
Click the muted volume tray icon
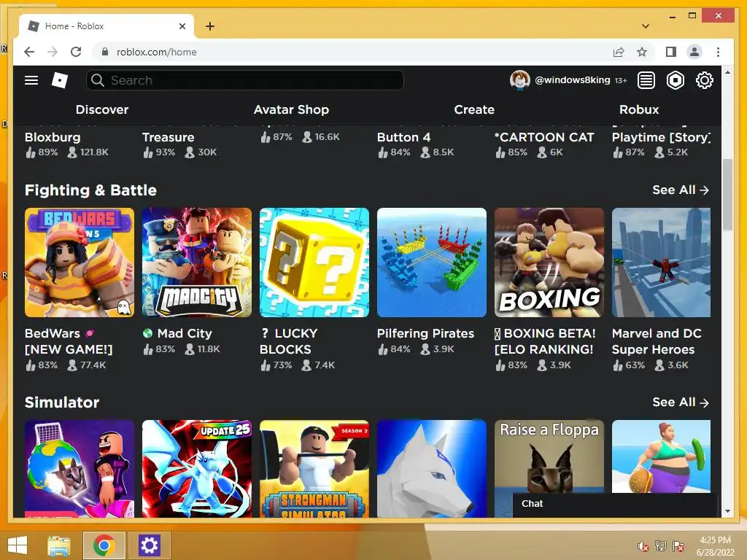[x=643, y=546]
